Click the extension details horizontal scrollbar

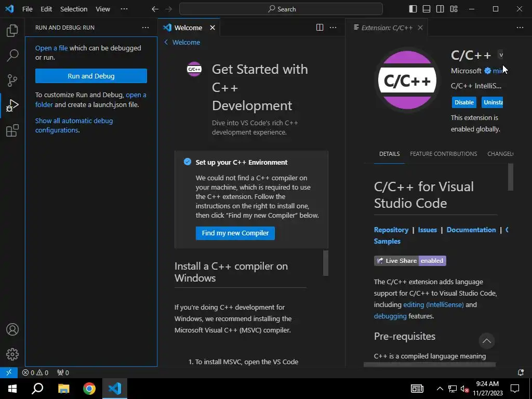pyautogui.click(x=430, y=365)
